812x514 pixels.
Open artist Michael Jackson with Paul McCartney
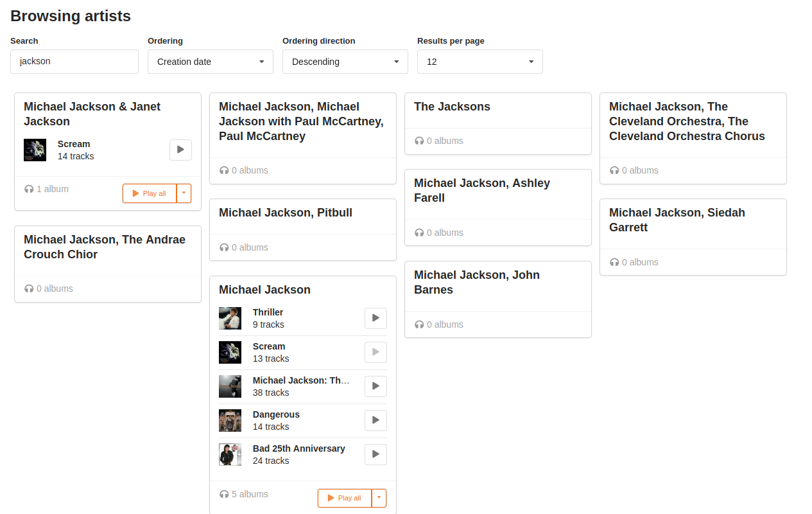tap(301, 121)
